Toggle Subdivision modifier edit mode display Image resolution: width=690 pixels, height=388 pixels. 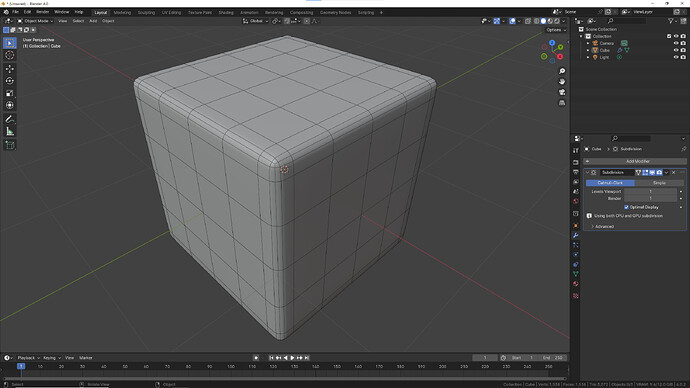pos(645,172)
